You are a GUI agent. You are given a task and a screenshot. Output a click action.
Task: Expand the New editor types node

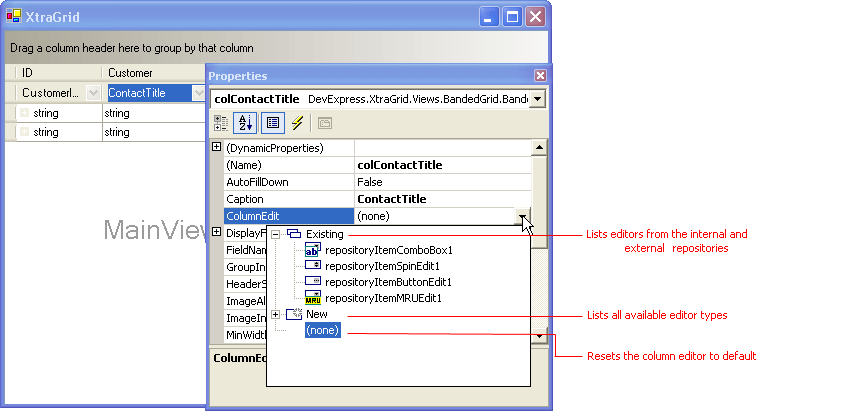[x=275, y=314]
